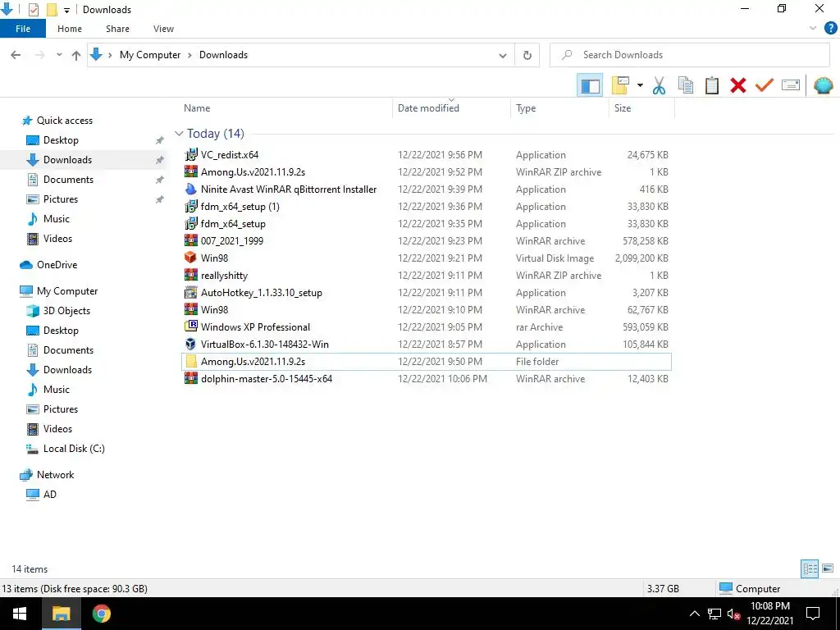Click the muted volume tray icon
Screen dimensions: 840x630
(733, 614)
